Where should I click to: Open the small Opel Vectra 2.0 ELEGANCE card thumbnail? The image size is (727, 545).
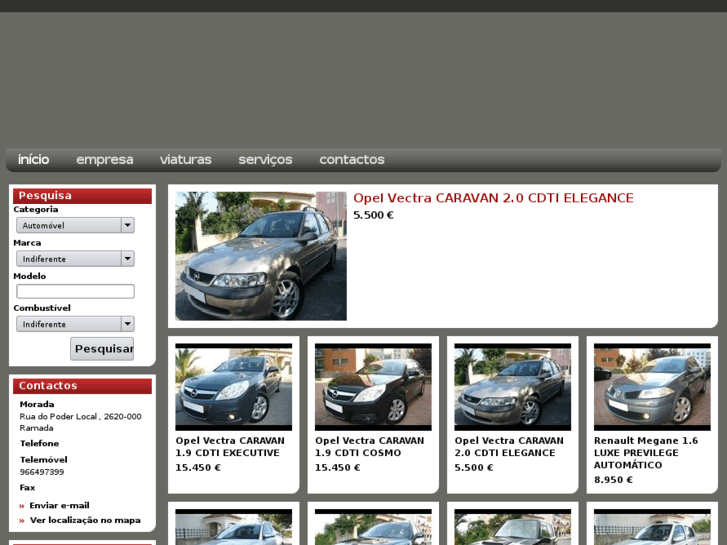513,387
